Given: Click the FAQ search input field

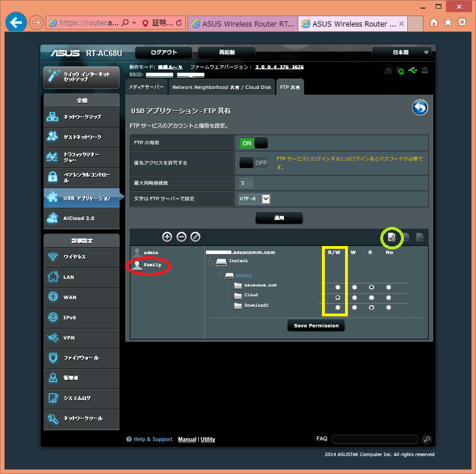Looking at the screenshot, I should point(375,439).
